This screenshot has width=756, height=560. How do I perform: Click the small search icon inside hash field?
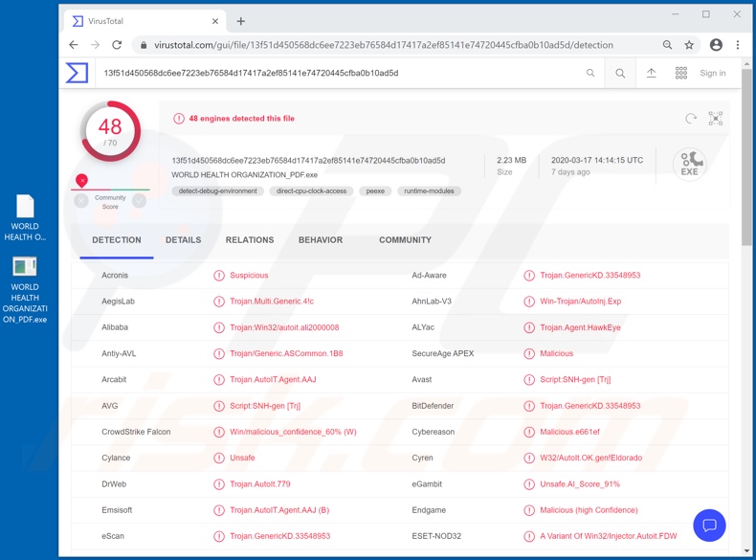tap(590, 73)
